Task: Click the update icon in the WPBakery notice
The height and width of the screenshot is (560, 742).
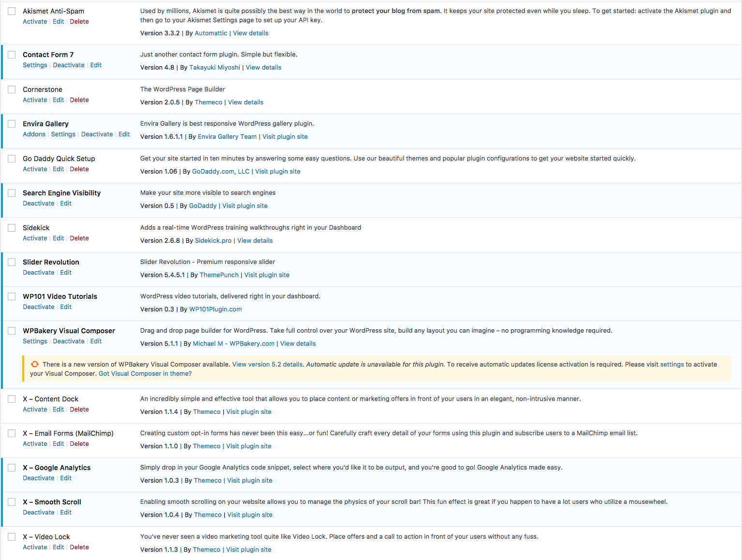Action: click(35, 364)
